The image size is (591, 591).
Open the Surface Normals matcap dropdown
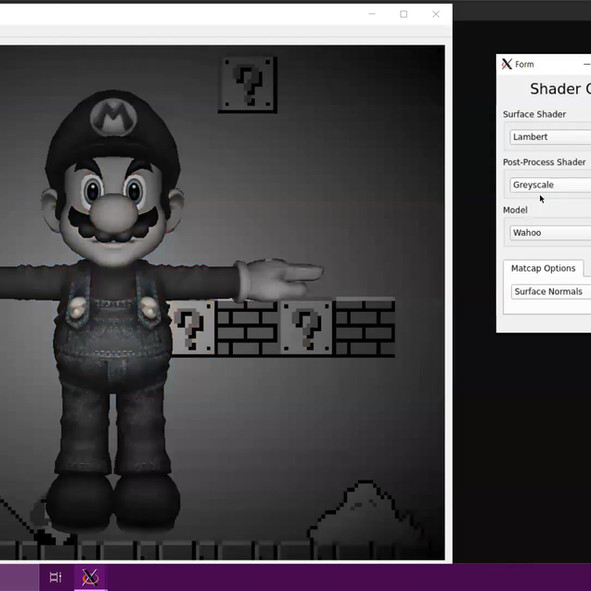pos(551,292)
